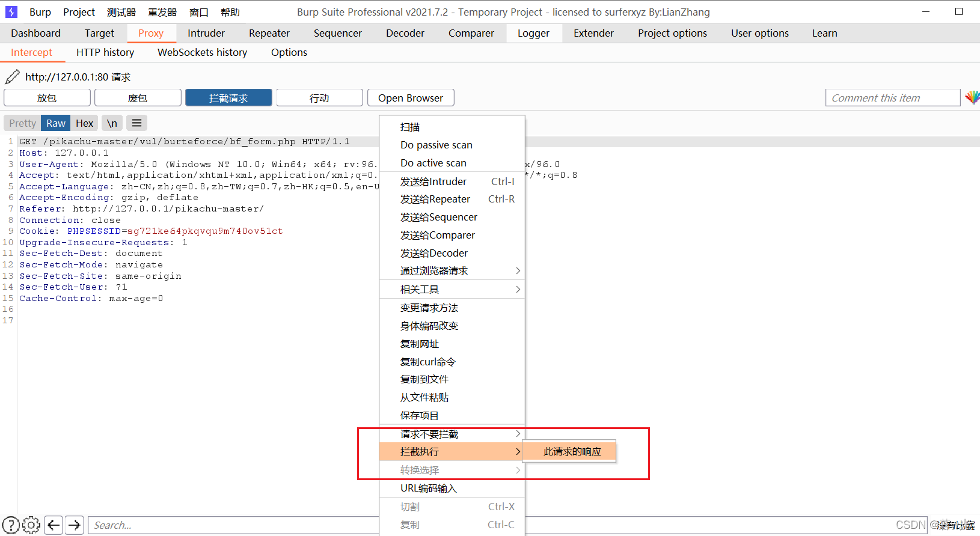This screenshot has height=536, width=980.
Task: Click 废包 drop button
Action: (x=138, y=98)
